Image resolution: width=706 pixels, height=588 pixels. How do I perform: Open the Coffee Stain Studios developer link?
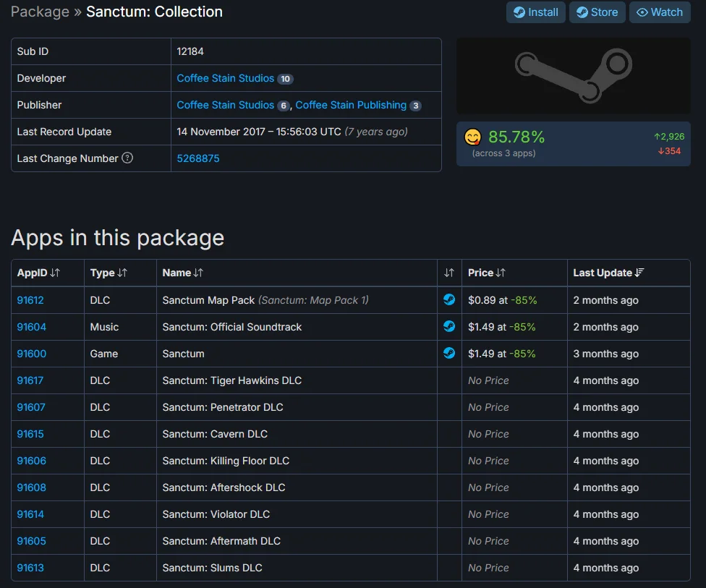pos(225,78)
